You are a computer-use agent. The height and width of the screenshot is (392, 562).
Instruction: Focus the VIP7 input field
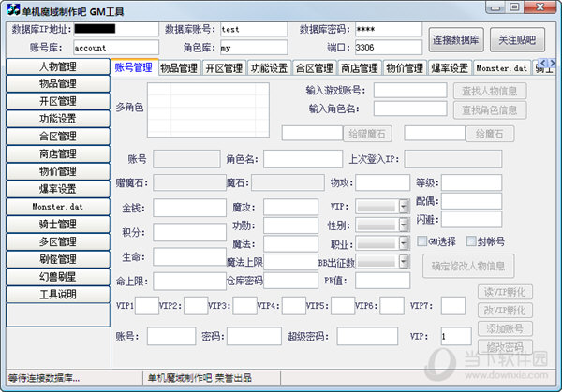point(453,305)
